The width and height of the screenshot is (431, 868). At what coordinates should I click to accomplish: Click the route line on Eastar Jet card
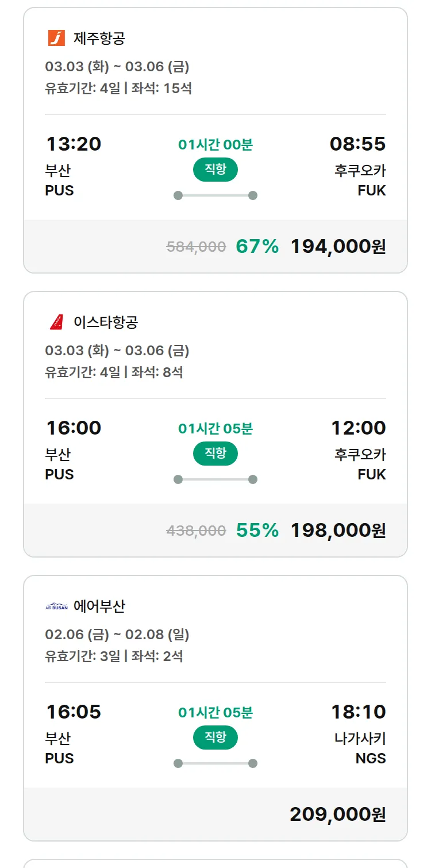click(215, 479)
